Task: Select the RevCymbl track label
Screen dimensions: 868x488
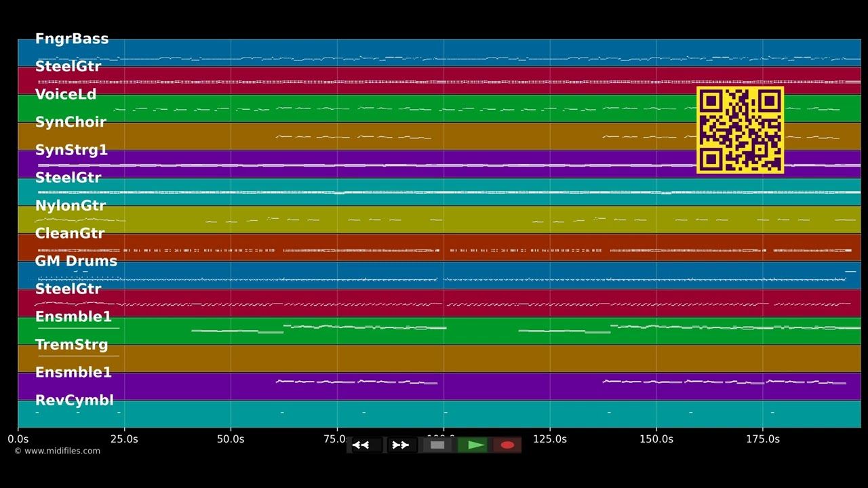Action: [x=74, y=400]
